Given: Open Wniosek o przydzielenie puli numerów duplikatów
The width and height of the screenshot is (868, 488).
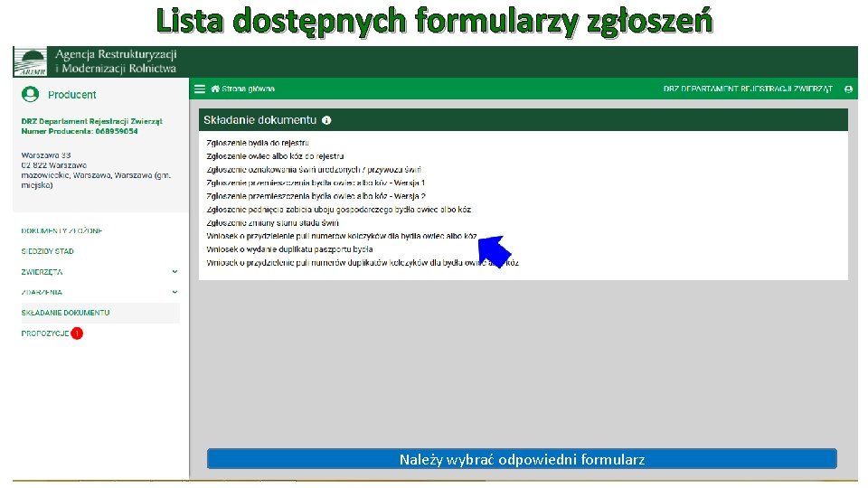Looking at the screenshot, I should click(x=363, y=263).
